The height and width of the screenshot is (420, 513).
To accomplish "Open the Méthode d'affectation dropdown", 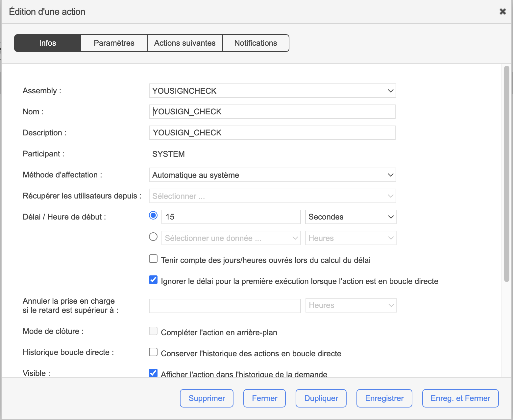I will [272, 175].
